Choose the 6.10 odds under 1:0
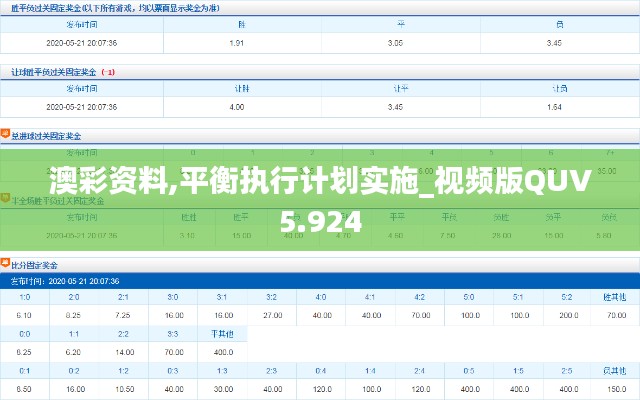This screenshot has width=640, height=400. click(25, 315)
